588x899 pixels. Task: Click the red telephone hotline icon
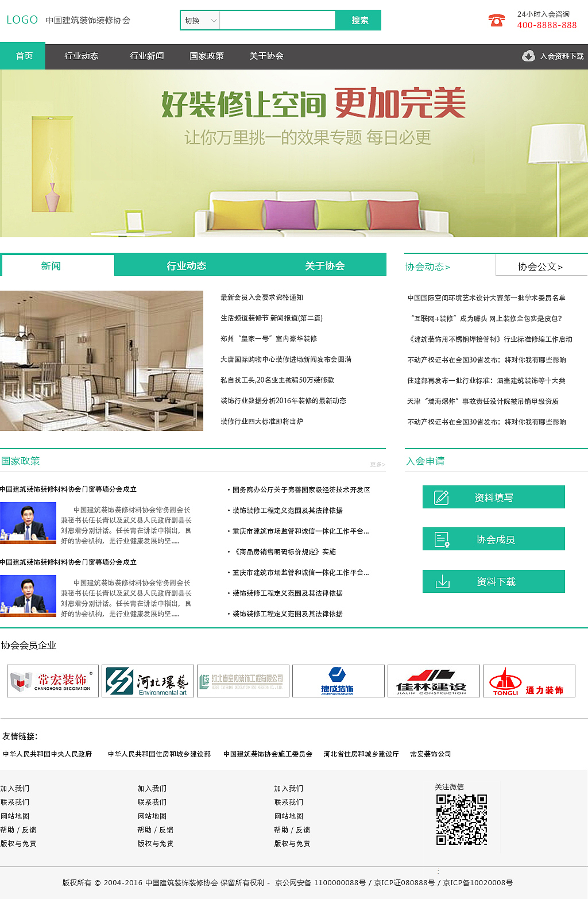(496, 20)
